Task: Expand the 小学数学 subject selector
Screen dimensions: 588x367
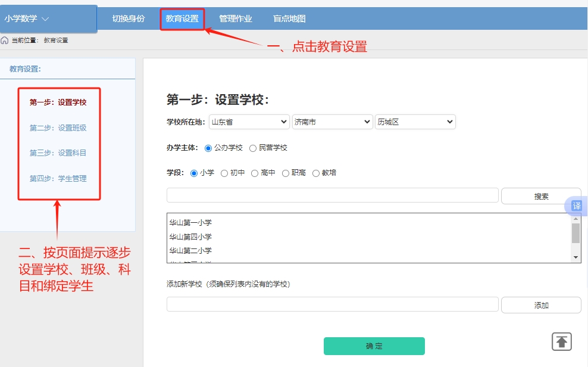Action: [x=27, y=19]
